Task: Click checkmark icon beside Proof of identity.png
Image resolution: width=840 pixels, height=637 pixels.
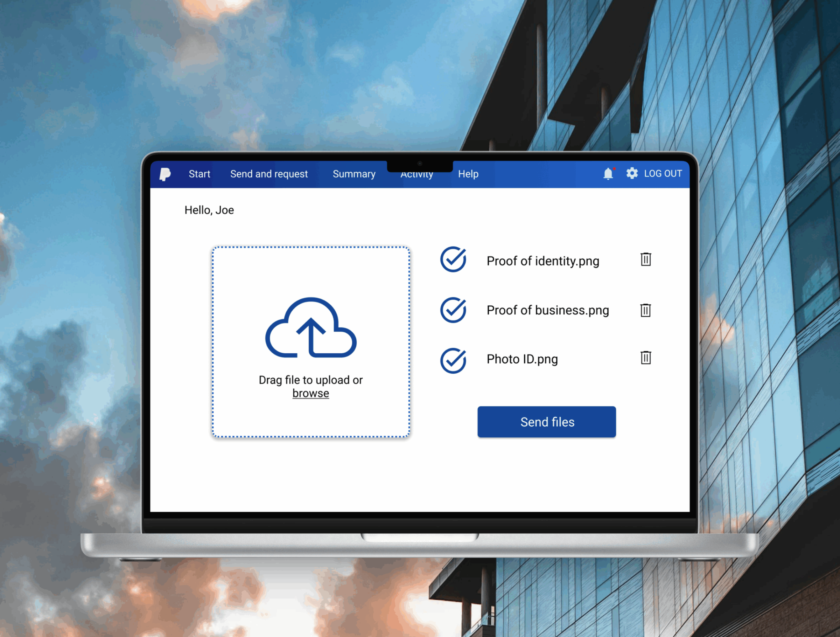Action: tap(453, 259)
